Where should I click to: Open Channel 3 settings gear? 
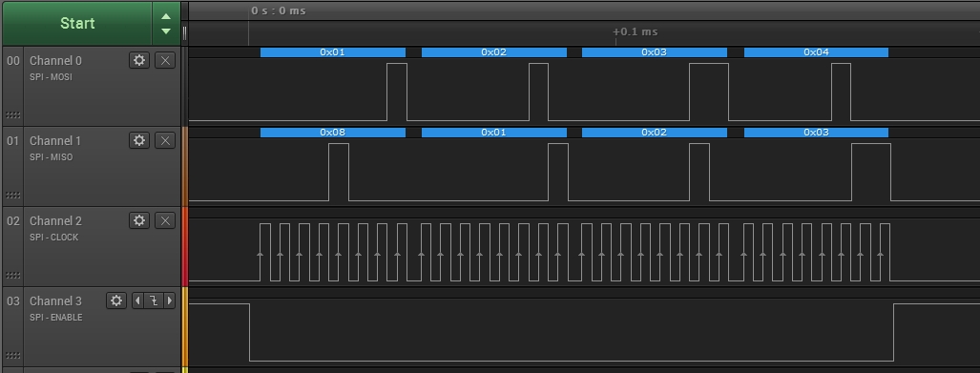(x=116, y=300)
